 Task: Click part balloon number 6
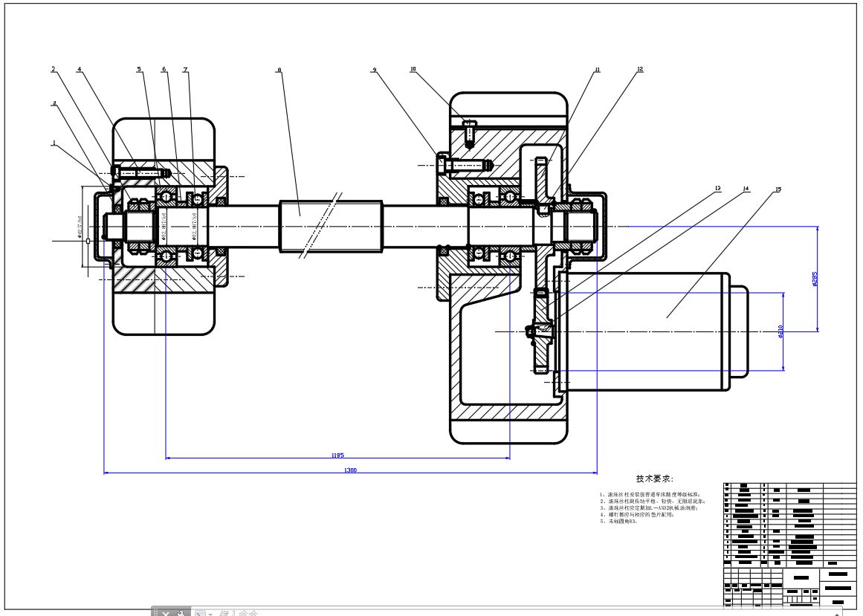pyautogui.click(x=164, y=69)
